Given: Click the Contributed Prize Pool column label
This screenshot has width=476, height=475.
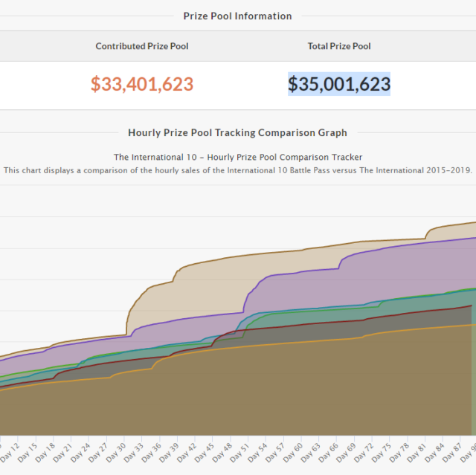Looking at the screenshot, I should point(142,46).
